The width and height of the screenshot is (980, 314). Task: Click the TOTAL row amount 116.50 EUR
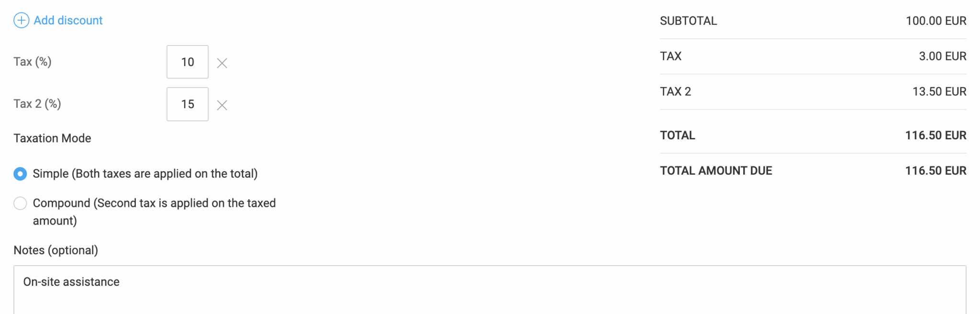(x=935, y=135)
